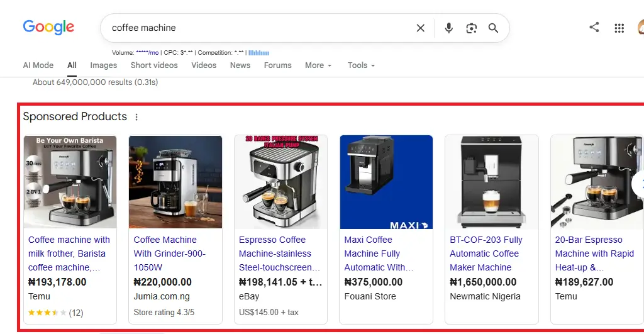The width and height of the screenshot is (644, 334).
Task: Click the ₦1,650,000.00 price
Action: pos(483,282)
